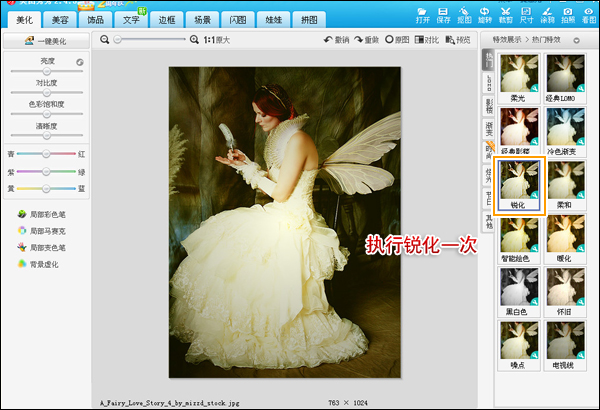Toggle the 对比 compare view
This screenshot has height=410, width=600.
pyautogui.click(x=426, y=40)
